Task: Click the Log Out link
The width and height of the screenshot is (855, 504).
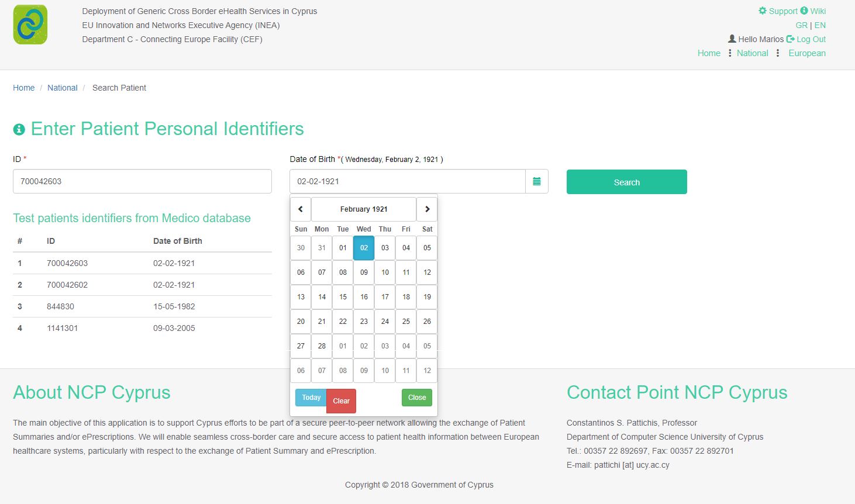Action: (x=806, y=39)
